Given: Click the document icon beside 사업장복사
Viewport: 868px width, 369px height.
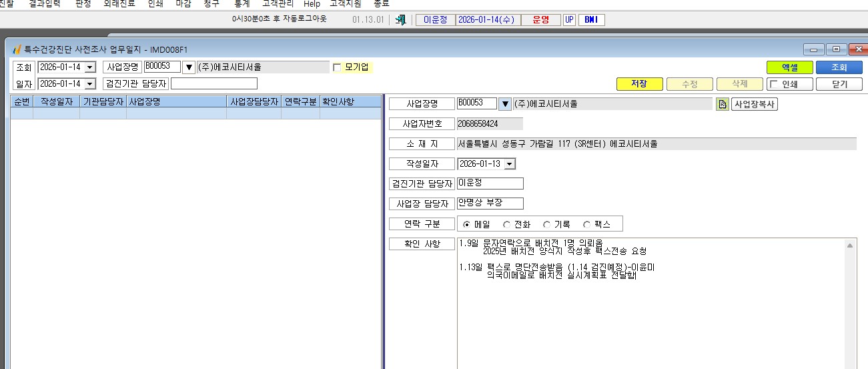Looking at the screenshot, I should click(722, 104).
